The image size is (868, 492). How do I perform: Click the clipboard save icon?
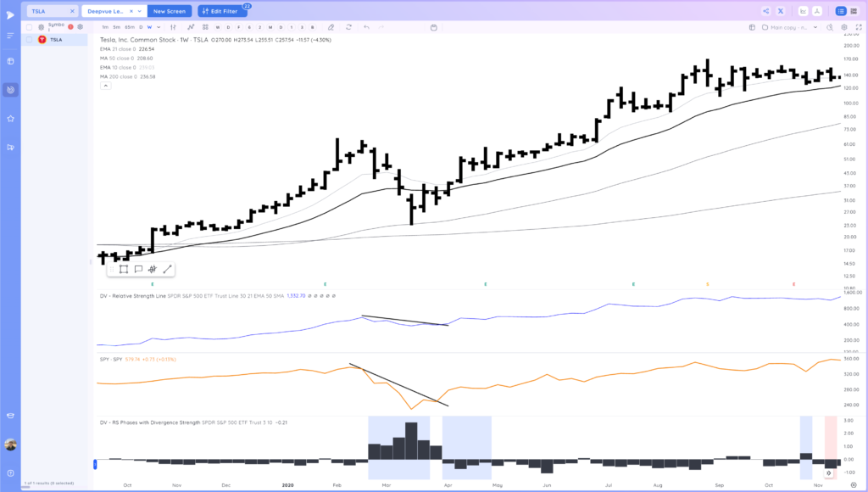433,27
